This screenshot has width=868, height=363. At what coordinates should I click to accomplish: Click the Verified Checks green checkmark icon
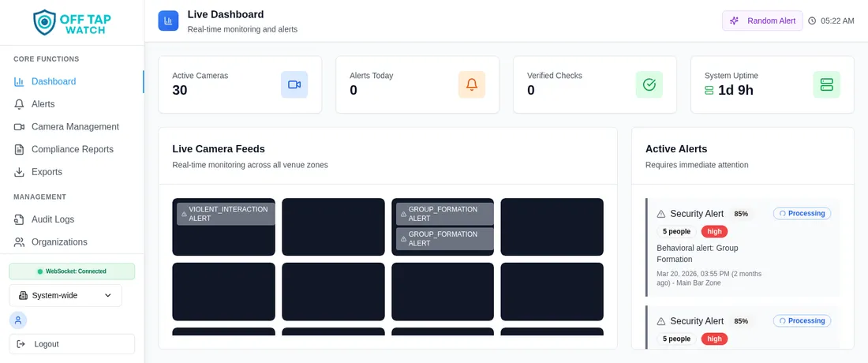[x=649, y=84]
